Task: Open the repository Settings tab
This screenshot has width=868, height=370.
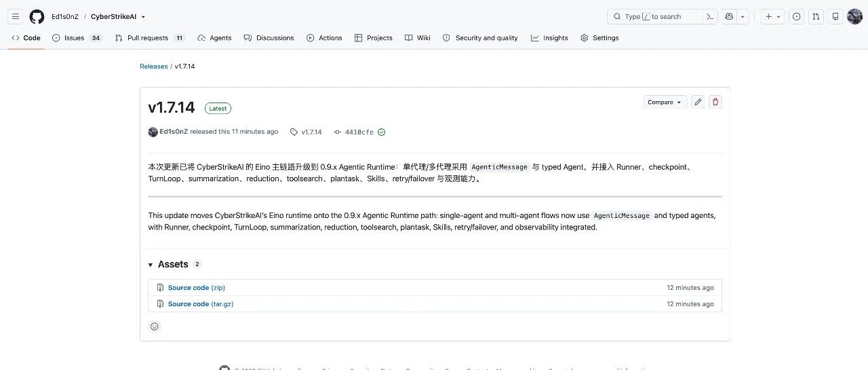Action: 599,38
